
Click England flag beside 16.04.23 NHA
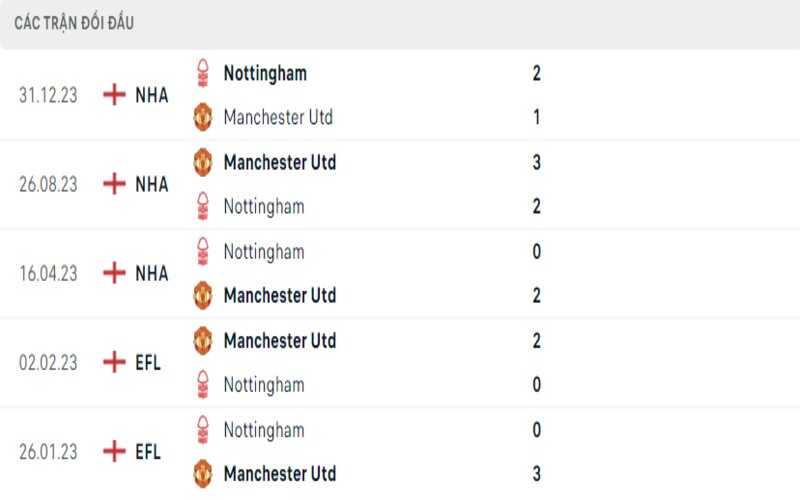pyautogui.click(x=114, y=273)
